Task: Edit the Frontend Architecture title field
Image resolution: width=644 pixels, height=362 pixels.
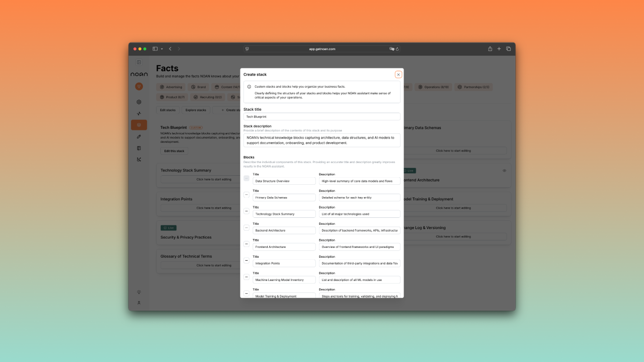Action: [x=284, y=247]
